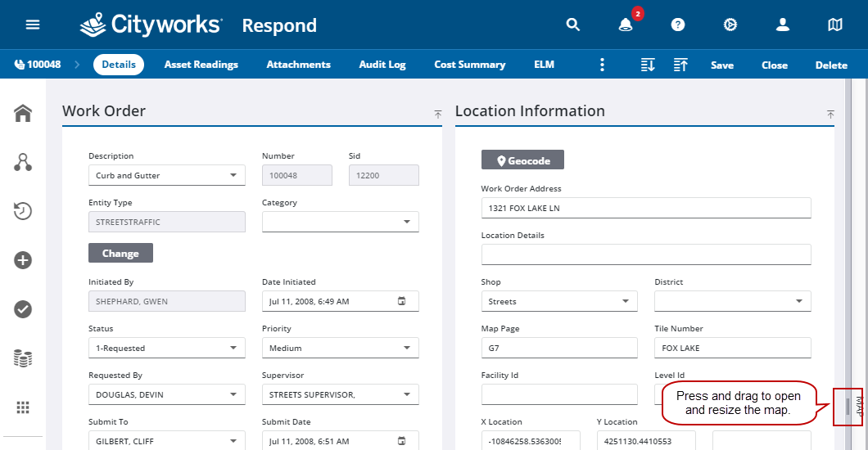This screenshot has height=450, width=868.
Task: Click the Geocode button
Action: (x=522, y=160)
